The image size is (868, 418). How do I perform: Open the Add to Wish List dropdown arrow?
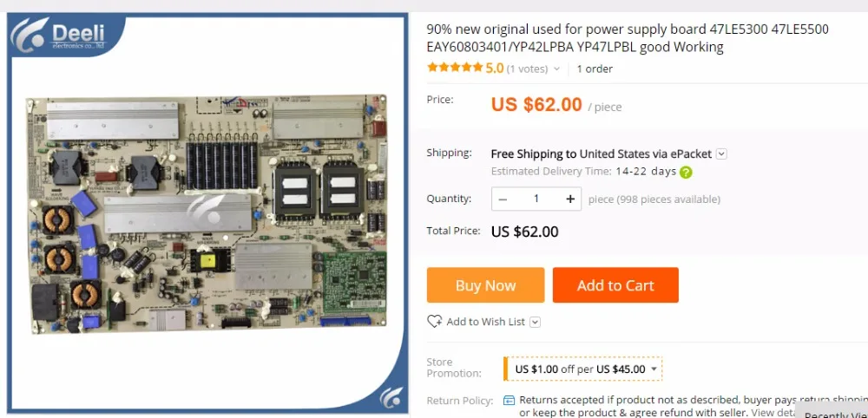(535, 322)
